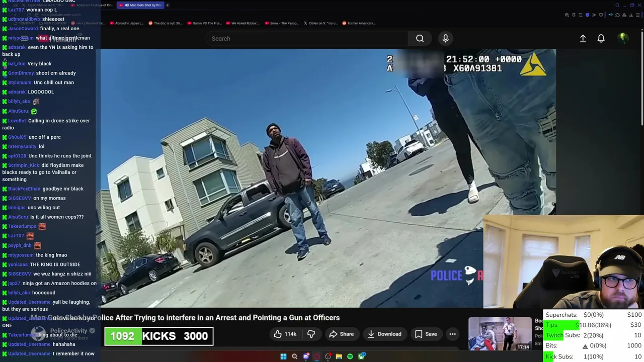The width and height of the screenshot is (644, 362).
Task: Open the browser profile icon
Action: pyautogui.click(x=624, y=15)
